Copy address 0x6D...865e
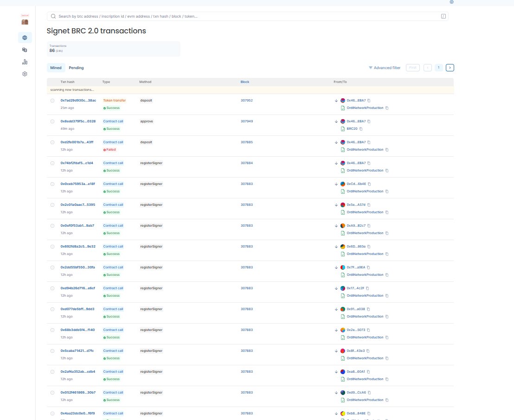514x420 pixels. pos(369,247)
